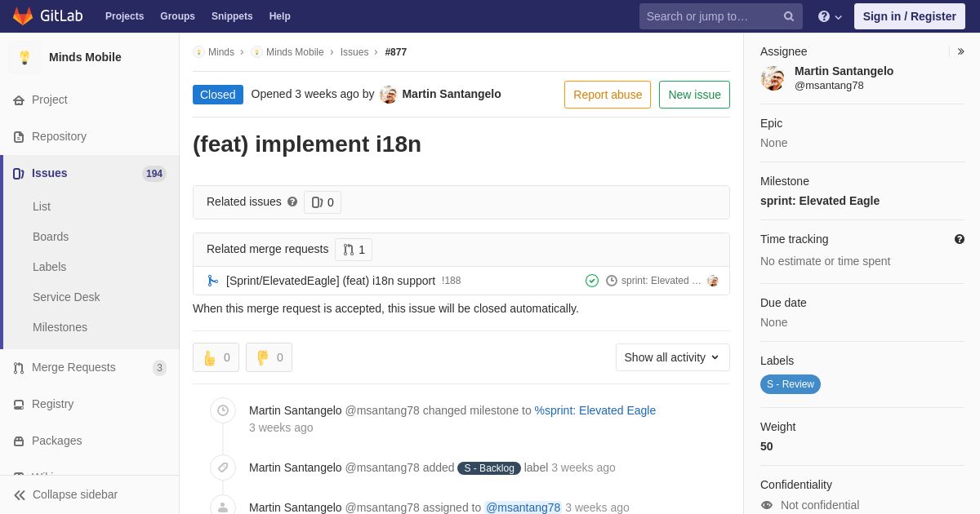The height and width of the screenshot is (514, 980).
Task: Collapse the right sidebar with double chevron
Action: pos(960,51)
